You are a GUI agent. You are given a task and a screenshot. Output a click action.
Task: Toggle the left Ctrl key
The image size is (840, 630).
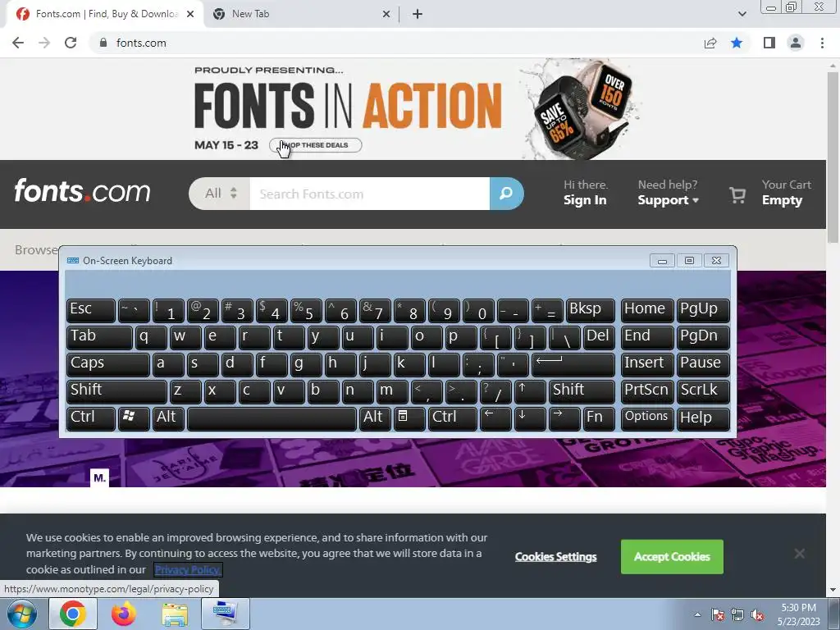click(91, 419)
